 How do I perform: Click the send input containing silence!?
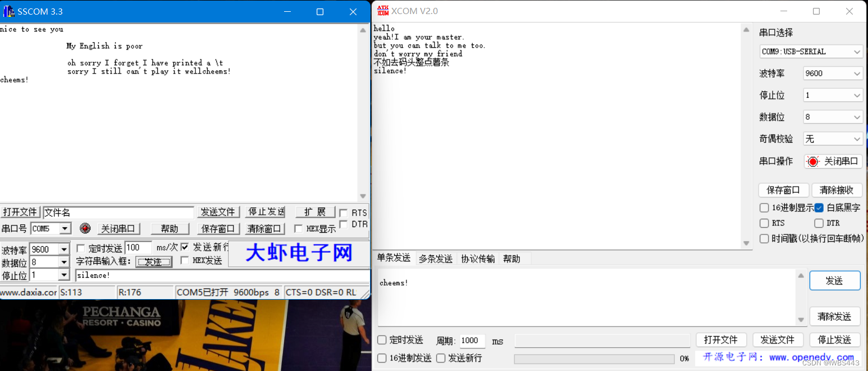pos(222,275)
